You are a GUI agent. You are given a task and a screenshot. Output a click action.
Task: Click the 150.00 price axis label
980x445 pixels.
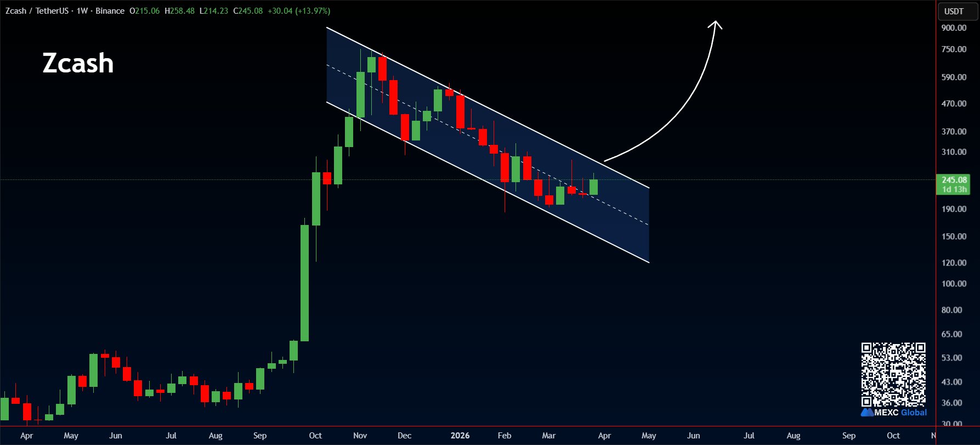pos(954,236)
